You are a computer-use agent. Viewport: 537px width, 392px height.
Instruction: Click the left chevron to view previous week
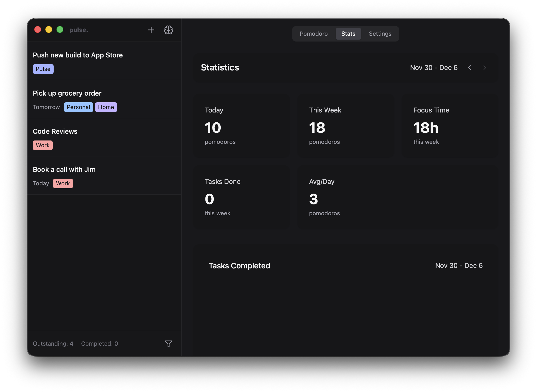pos(470,68)
